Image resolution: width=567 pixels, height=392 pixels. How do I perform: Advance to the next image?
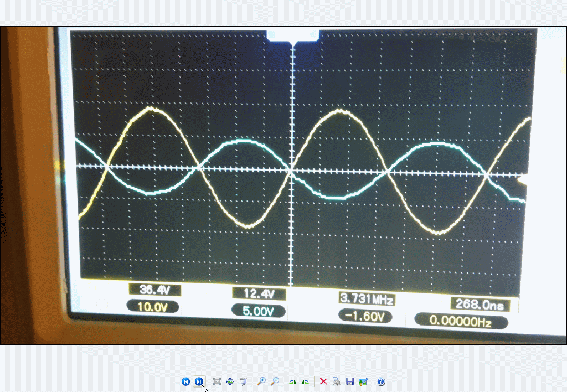[199, 381]
